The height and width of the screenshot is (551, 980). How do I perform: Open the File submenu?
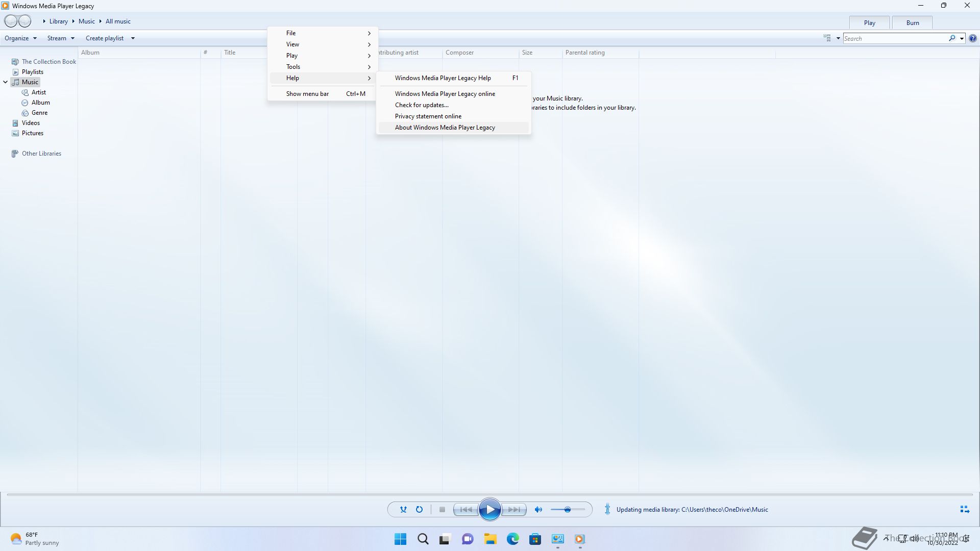coord(323,33)
